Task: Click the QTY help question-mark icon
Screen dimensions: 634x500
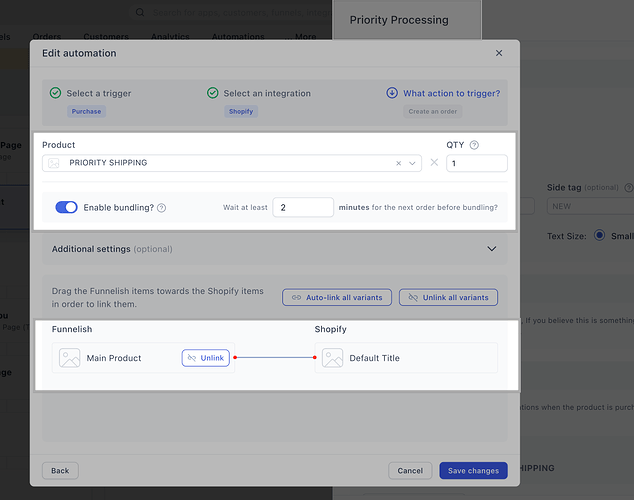Action: pos(474,145)
